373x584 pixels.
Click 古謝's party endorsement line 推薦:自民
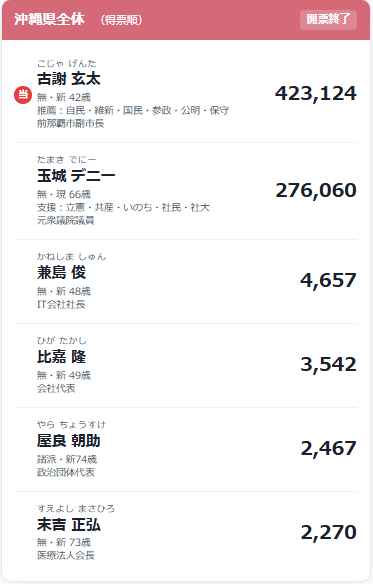click(133, 110)
